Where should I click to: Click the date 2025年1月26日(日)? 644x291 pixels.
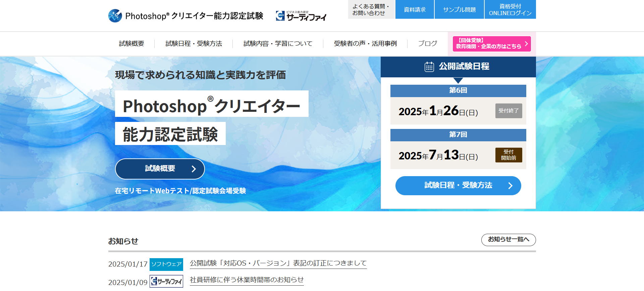tap(438, 111)
